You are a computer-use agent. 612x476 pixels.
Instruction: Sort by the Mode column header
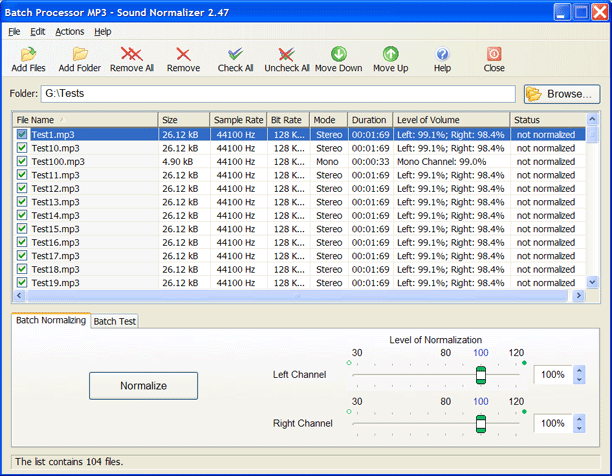click(329, 120)
